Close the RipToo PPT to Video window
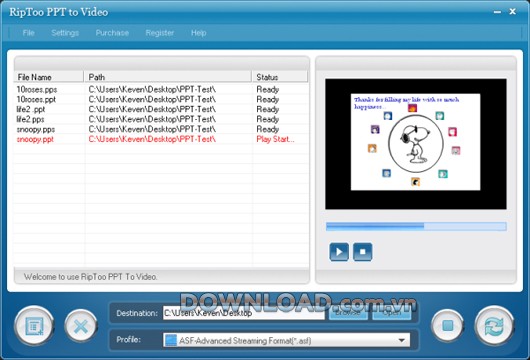The width and height of the screenshot is (530, 360). click(512, 11)
